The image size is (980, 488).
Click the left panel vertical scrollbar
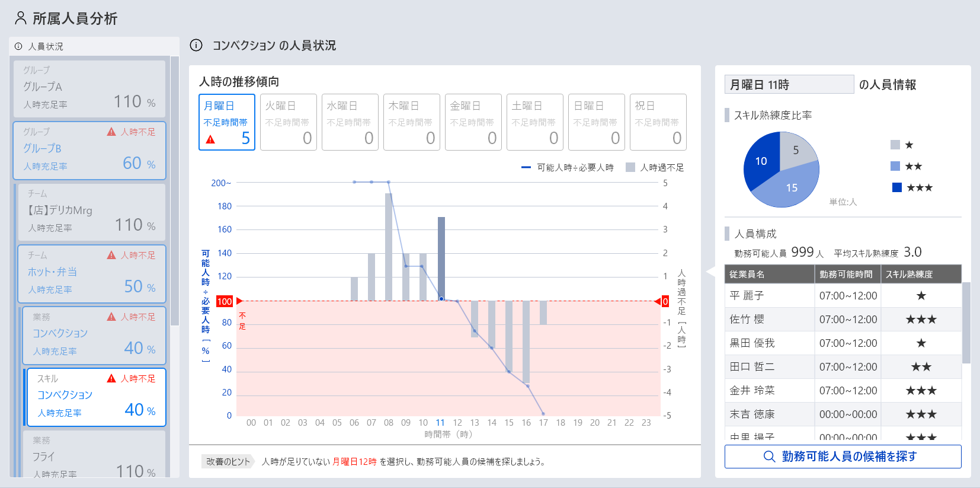pos(175,191)
